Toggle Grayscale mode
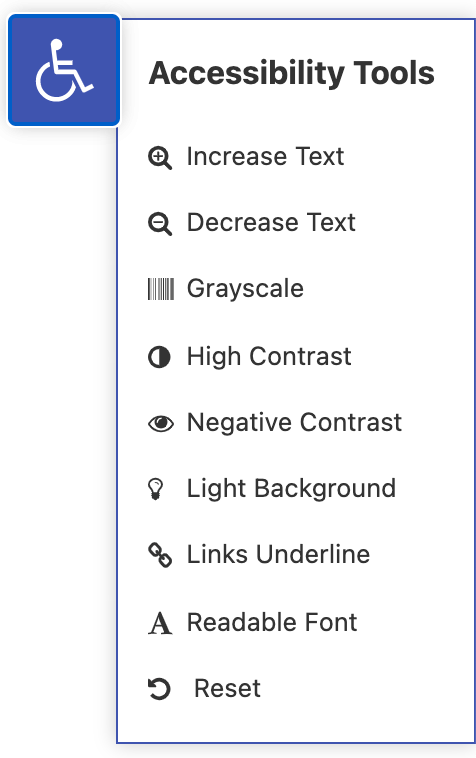476x758 pixels. point(245,289)
